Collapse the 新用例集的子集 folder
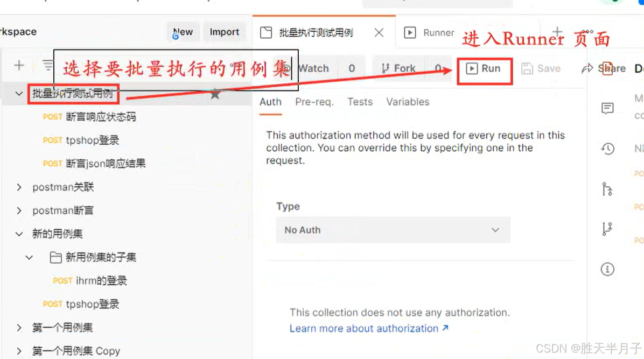This screenshot has height=359, width=644. pos(29,257)
